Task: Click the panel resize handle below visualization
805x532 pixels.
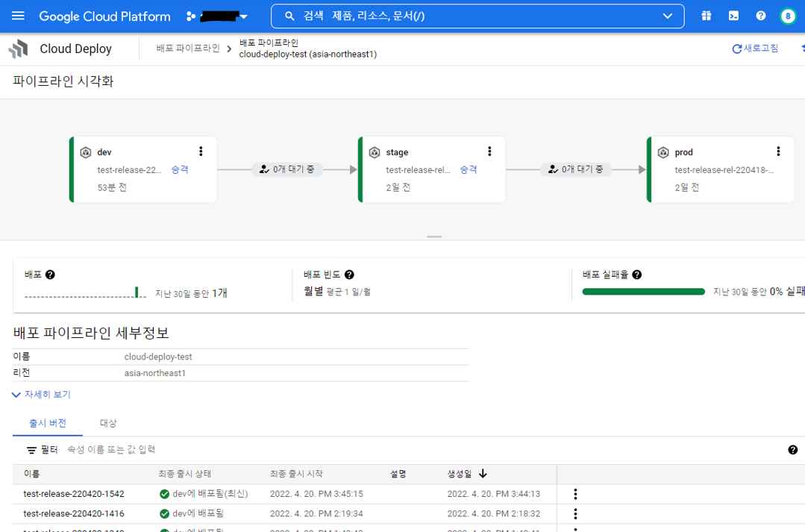Action: (x=434, y=237)
